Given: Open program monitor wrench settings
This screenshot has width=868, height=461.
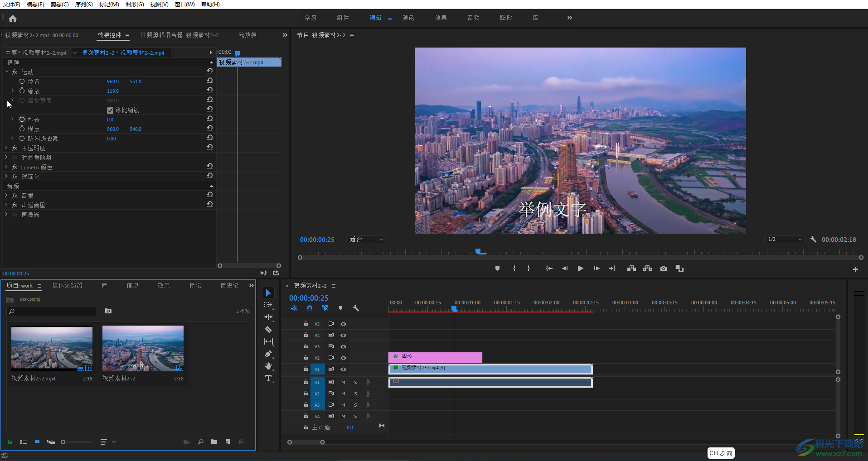Looking at the screenshot, I should click(813, 239).
